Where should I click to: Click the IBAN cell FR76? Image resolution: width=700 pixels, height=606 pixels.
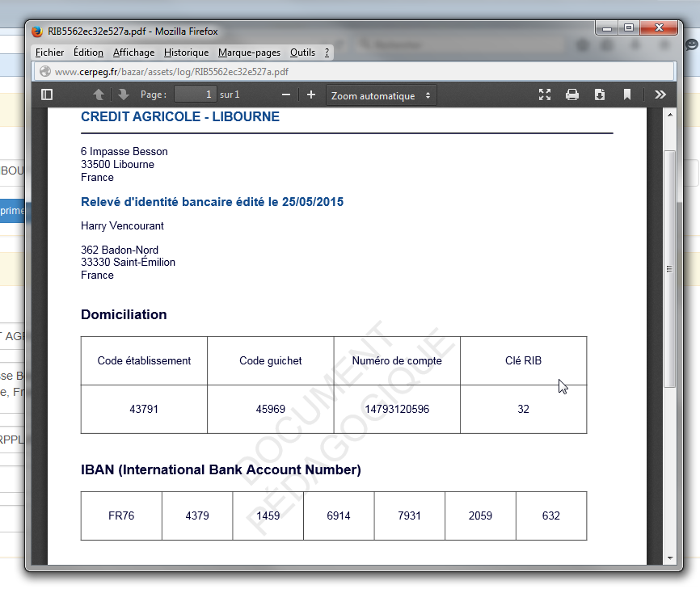coord(121,516)
